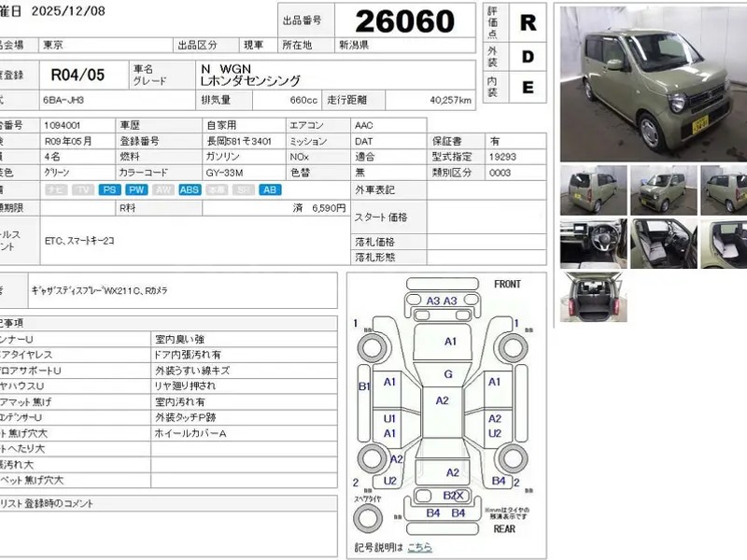The height and width of the screenshot is (560, 747).
Task: Click the AB airbag badge
Action: [x=269, y=189]
